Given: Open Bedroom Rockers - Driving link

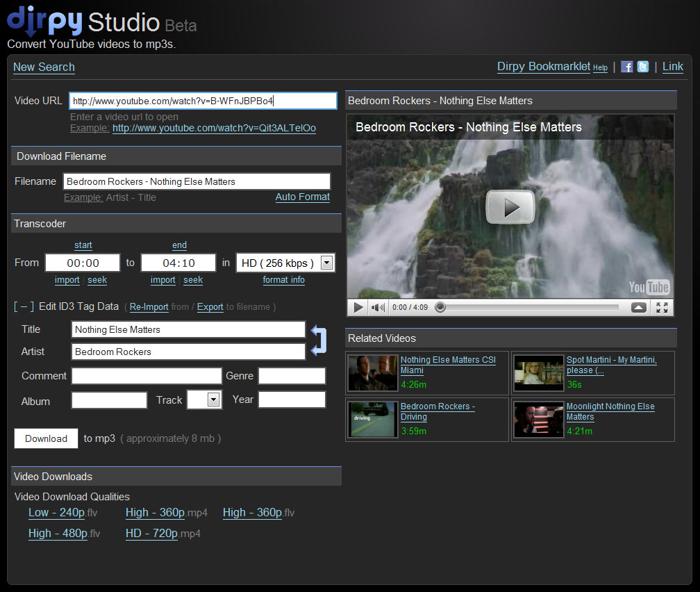Looking at the screenshot, I should pyautogui.click(x=437, y=411).
